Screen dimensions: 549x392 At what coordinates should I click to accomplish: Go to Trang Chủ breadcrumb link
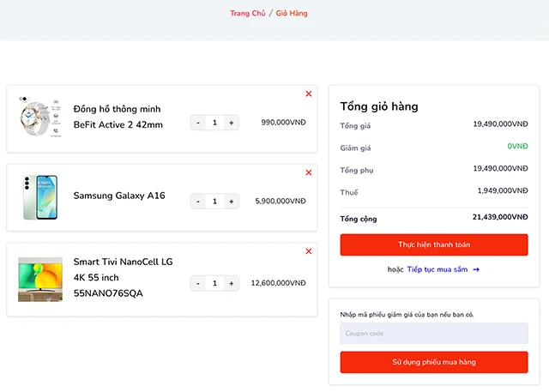click(247, 14)
